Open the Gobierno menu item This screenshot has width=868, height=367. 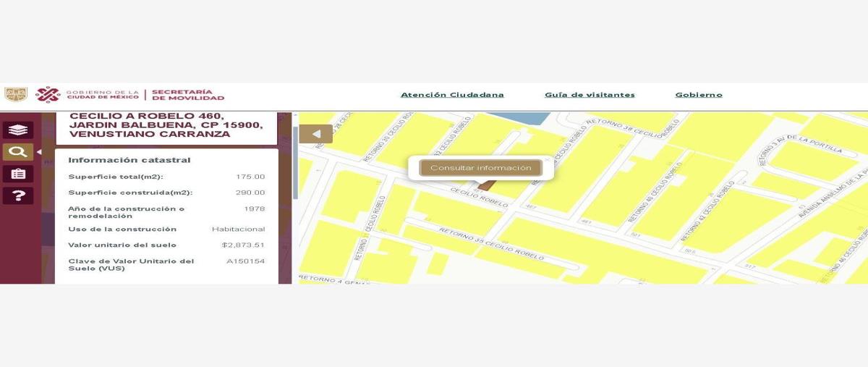point(698,95)
